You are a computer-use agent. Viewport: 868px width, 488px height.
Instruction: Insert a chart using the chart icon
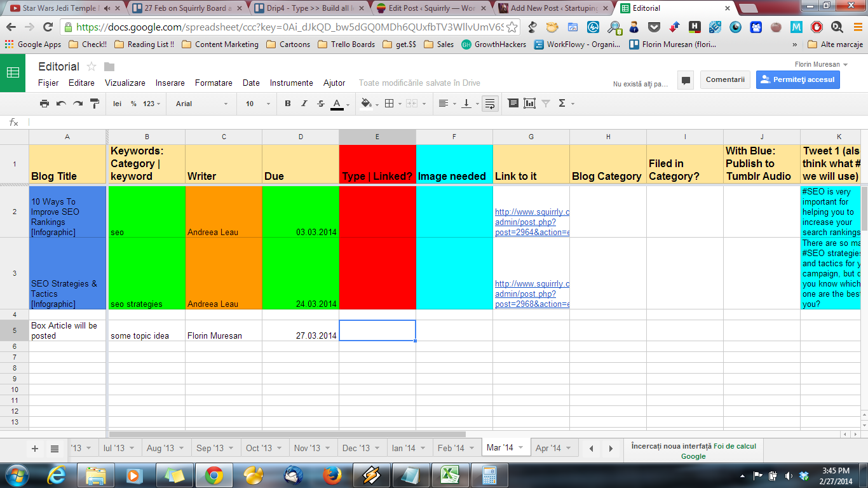pyautogui.click(x=529, y=104)
